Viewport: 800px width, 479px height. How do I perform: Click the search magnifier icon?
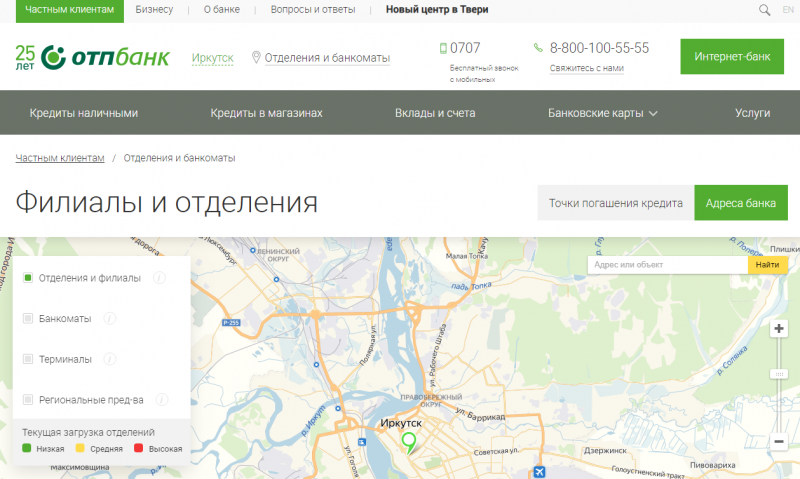[765, 10]
